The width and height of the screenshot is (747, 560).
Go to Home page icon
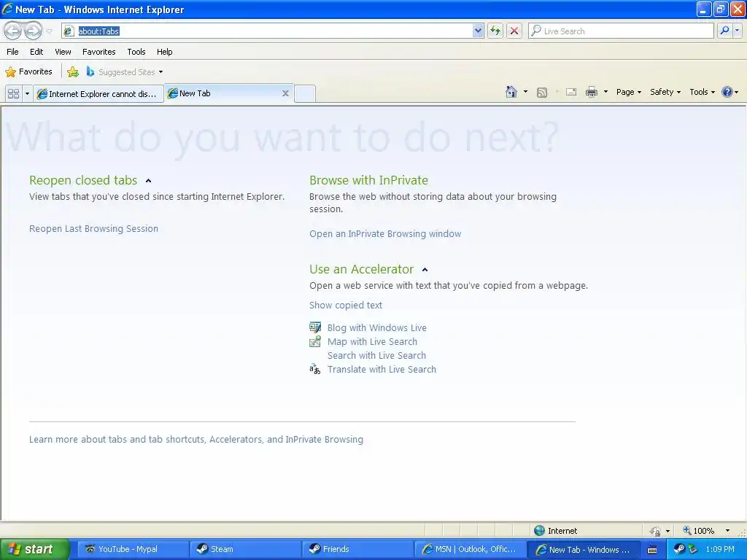(x=511, y=92)
